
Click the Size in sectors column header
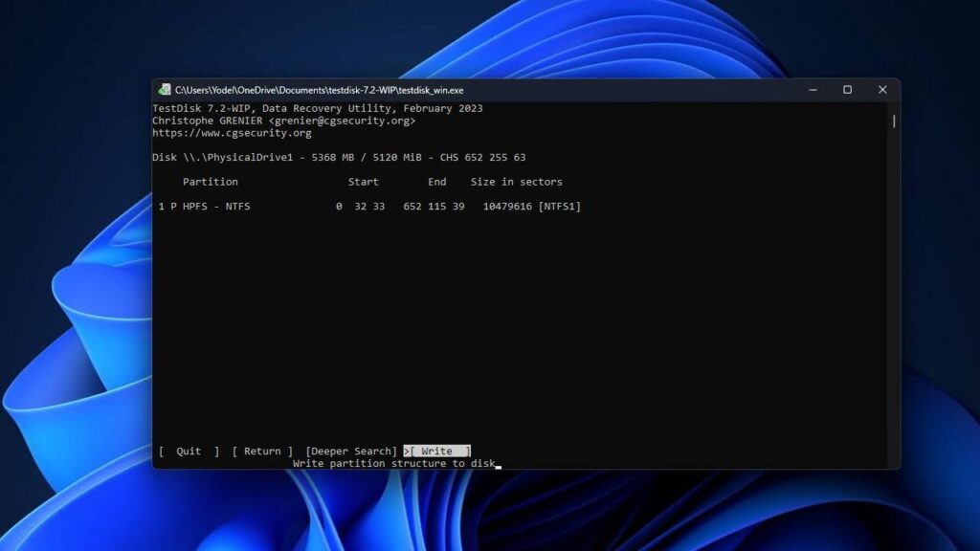tap(515, 182)
